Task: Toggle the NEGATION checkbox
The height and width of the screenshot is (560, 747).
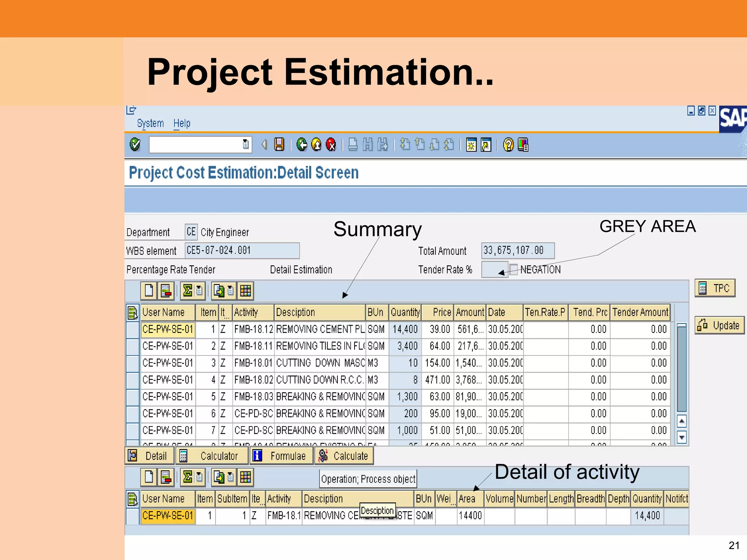Action: coord(514,269)
